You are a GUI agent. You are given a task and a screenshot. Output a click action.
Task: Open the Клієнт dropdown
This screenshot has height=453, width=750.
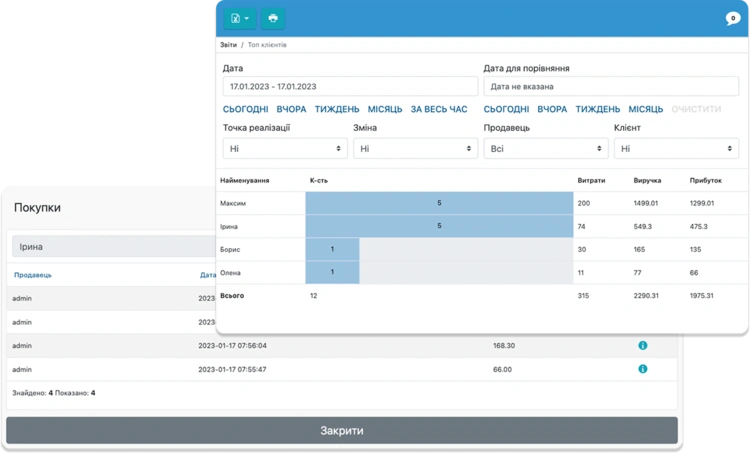click(x=676, y=149)
